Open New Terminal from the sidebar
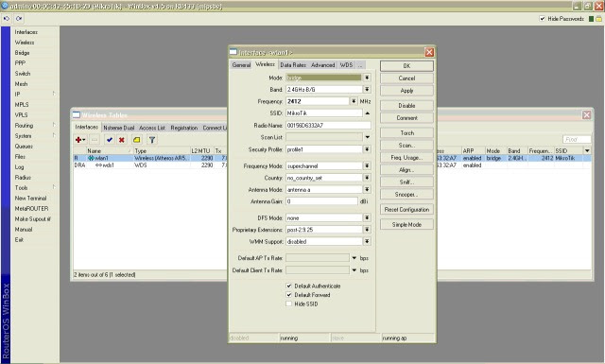 point(30,199)
